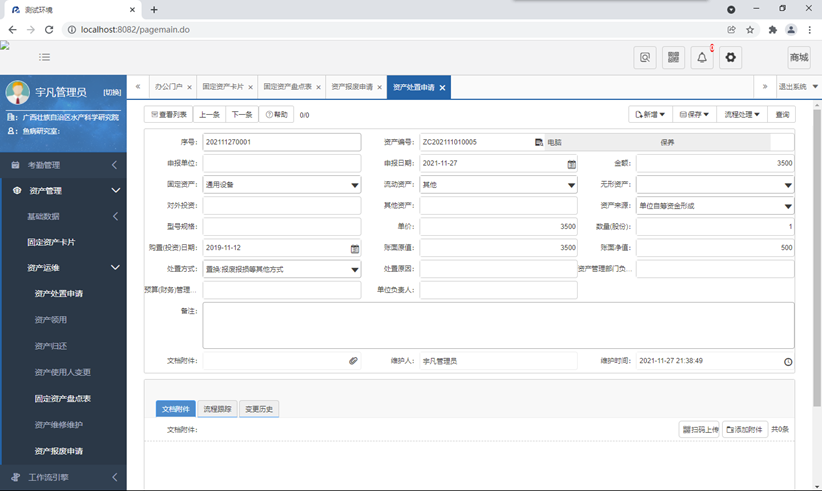
Task: Close the 办公门户 tab
Action: (x=189, y=88)
